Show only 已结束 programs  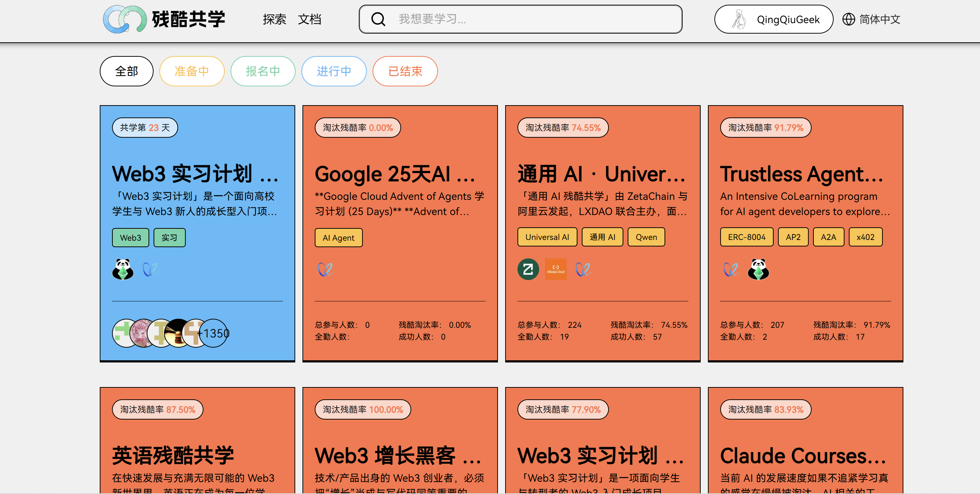[x=405, y=71]
